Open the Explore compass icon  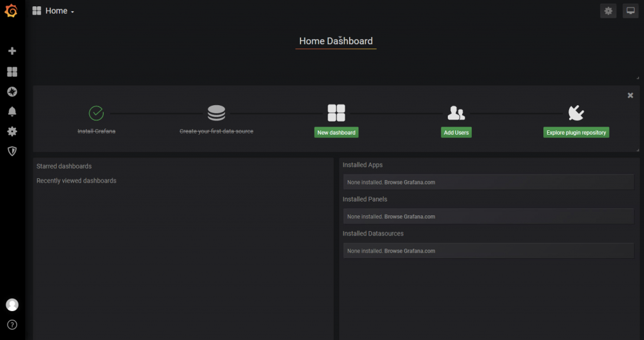coord(12,92)
